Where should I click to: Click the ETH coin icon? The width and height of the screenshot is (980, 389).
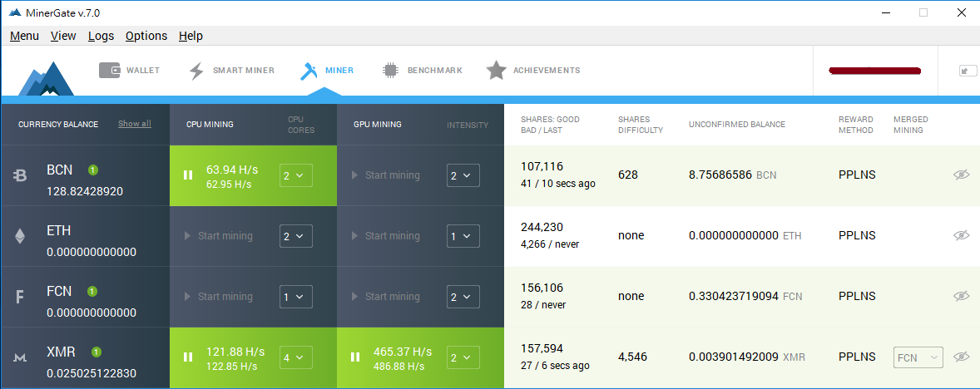click(x=20, y=236)
